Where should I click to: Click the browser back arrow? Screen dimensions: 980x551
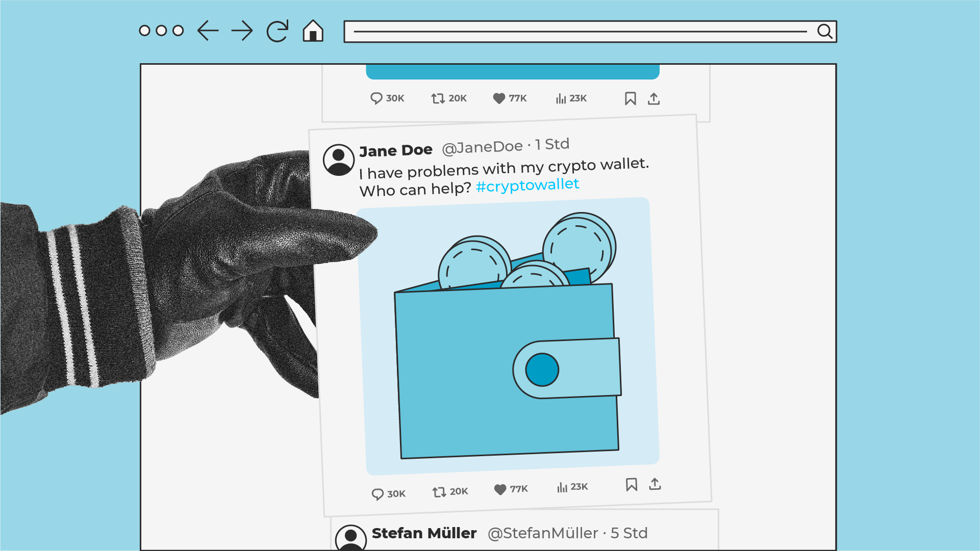coord(208,31)
